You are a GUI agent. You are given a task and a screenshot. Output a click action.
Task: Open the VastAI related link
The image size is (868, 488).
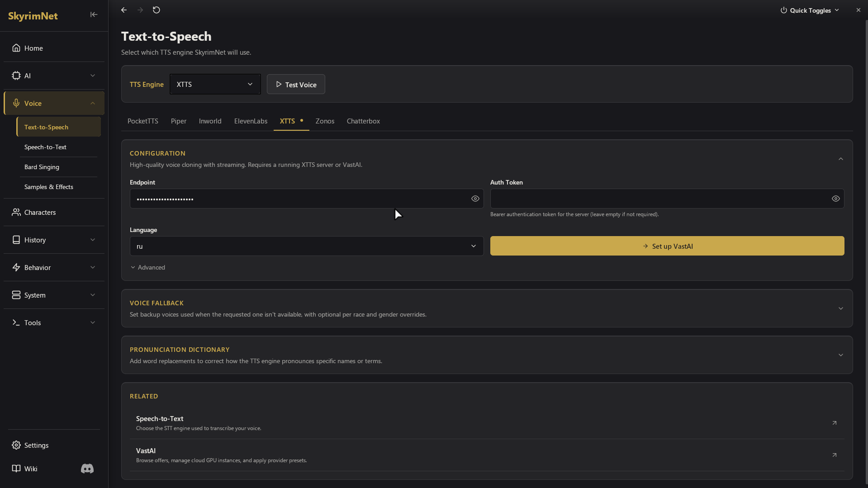tap(487, 455)
